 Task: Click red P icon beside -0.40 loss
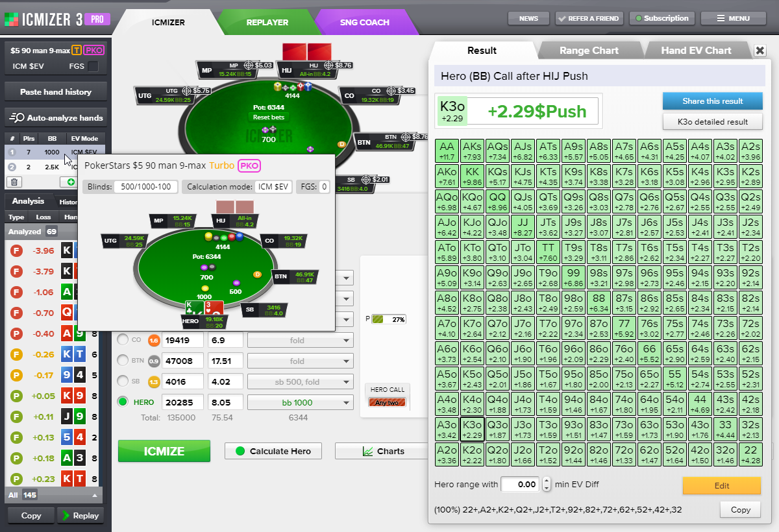click(x=18, y=333)
